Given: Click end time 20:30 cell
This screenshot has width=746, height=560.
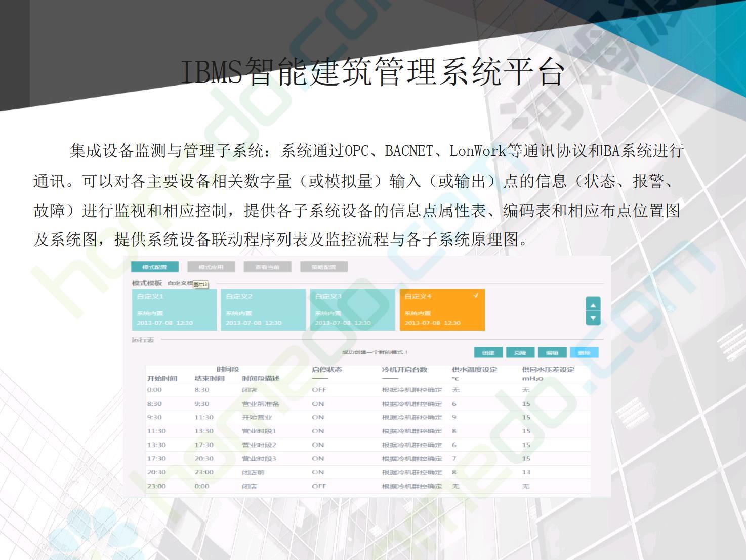Looking at the screenshot, I should (x=204, y=458).
